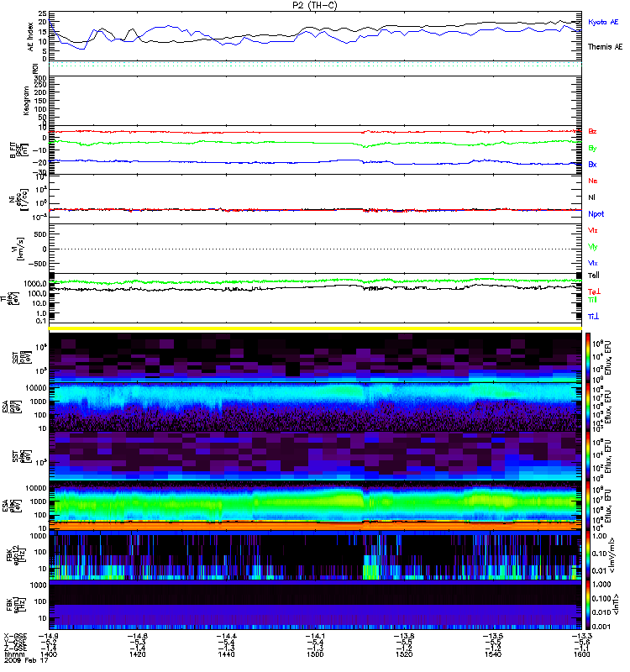The width and height of the screenshot is (630, 672).
Task: Click the "1540" time tick label
Action: pos(493,654)
